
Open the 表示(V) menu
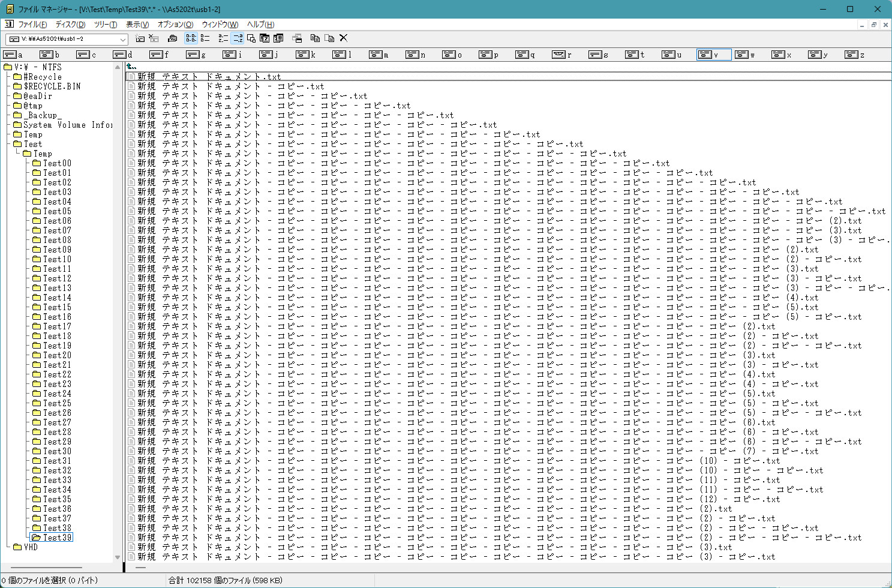coord(137,25)
